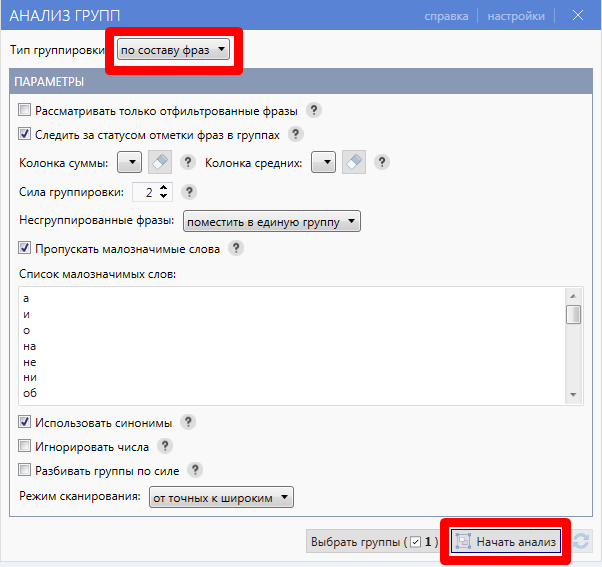Viewport: 602px width, 567px height.
Task: Click help icon next to Пропускать малозначимые слова
Action: click(236, 249)
